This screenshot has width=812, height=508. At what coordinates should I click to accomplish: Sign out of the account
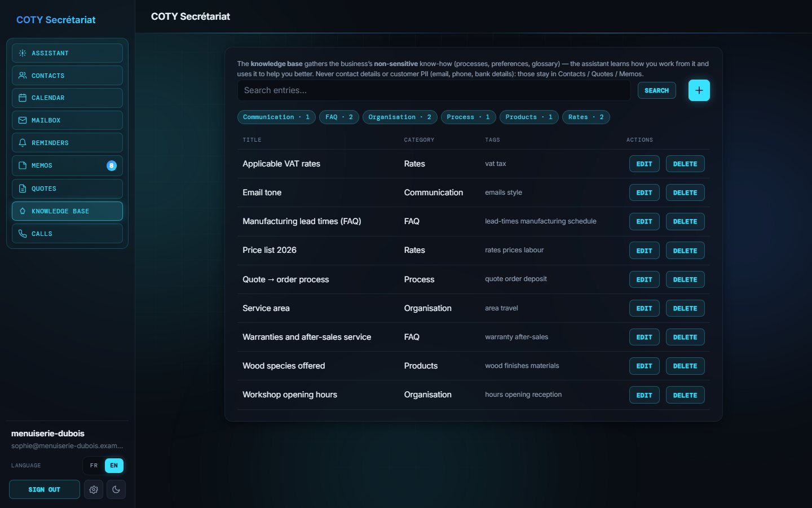click(x=45, y=489)
